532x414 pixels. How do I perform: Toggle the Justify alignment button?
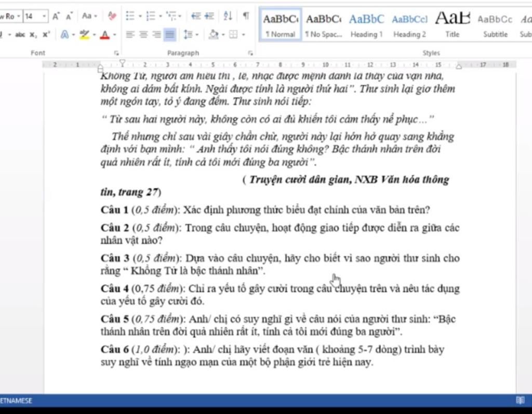pos(169,35)
